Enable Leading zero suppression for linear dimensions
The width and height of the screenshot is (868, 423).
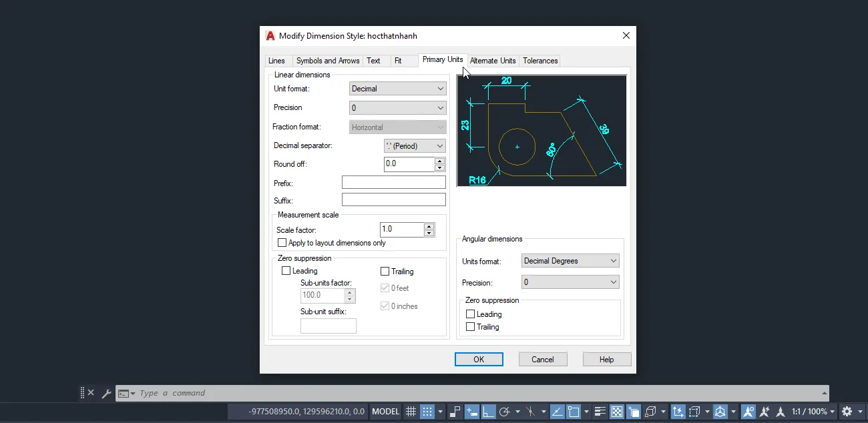286,271
